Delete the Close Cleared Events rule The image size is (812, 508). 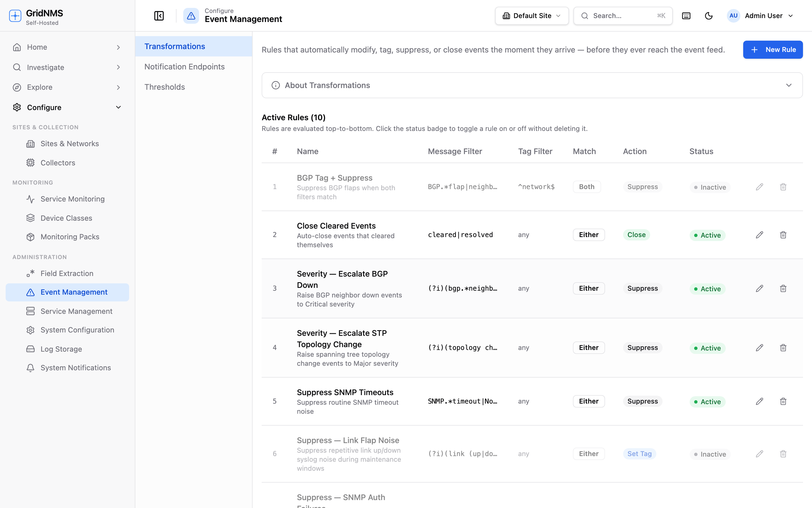point(783,235)
